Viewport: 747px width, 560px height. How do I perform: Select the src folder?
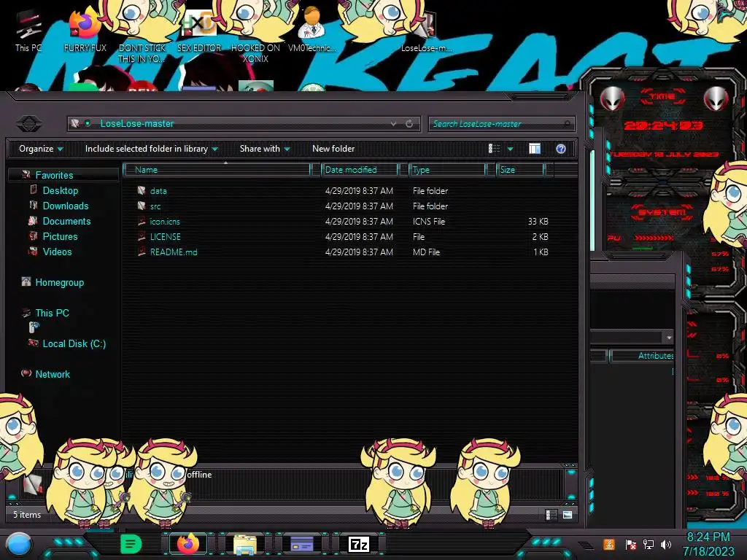(155, 206)
